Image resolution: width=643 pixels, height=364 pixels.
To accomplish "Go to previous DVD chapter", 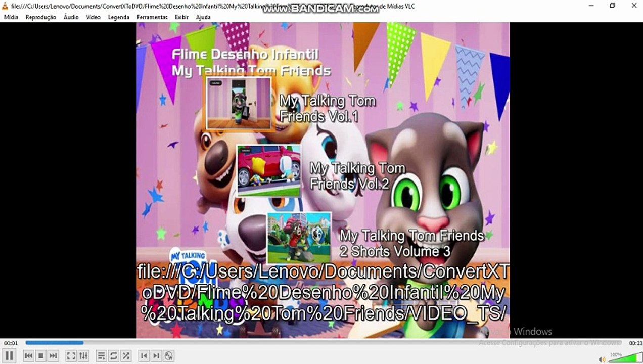I will [144, 356].
